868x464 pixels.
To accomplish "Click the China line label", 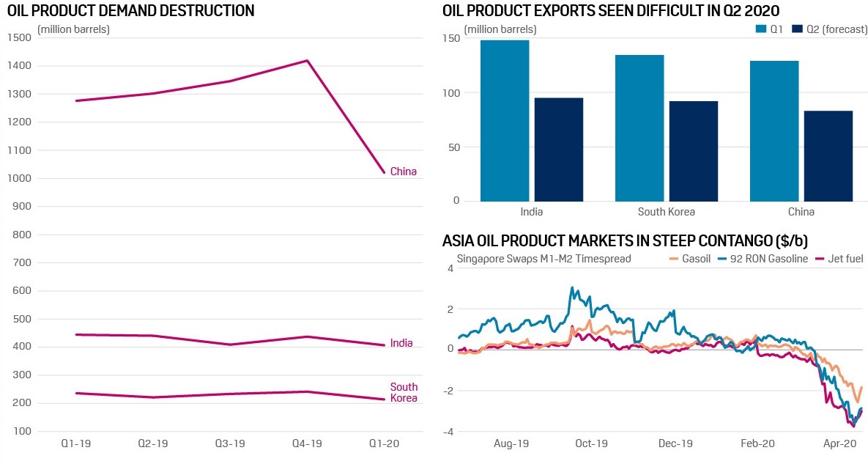I will click(403, 172).
